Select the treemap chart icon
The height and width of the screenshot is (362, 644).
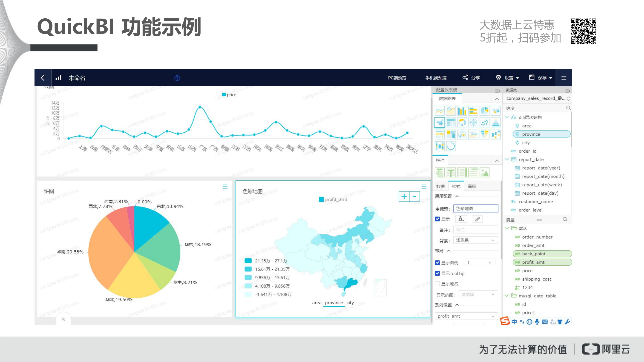click(x=451, y=134)
